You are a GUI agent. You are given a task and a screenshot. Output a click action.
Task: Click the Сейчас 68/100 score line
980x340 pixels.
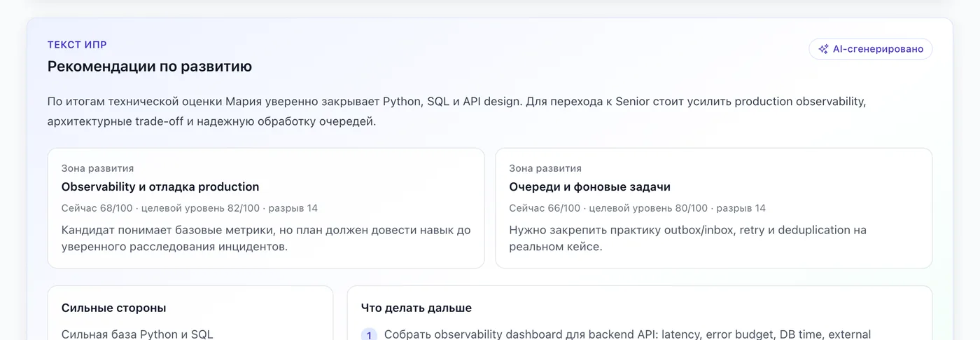[190, 208]
